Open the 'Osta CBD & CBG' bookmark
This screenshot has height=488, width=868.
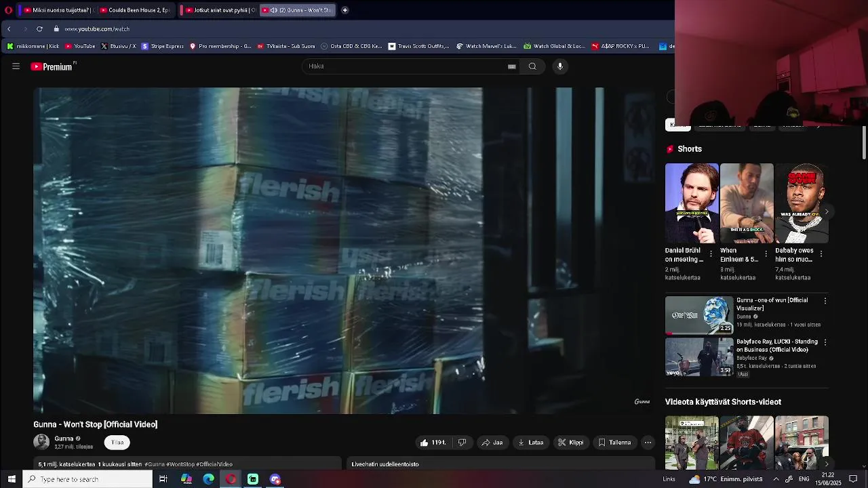[352, 46]
